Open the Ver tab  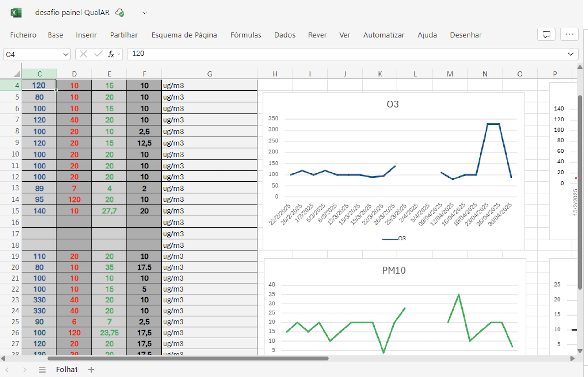[x=344, y=35]
